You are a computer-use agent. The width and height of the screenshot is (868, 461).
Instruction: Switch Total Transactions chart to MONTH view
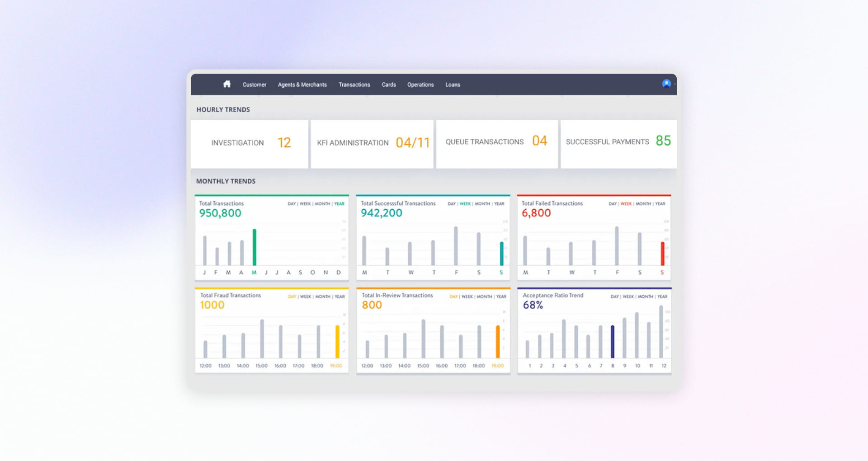click(322, 204)
